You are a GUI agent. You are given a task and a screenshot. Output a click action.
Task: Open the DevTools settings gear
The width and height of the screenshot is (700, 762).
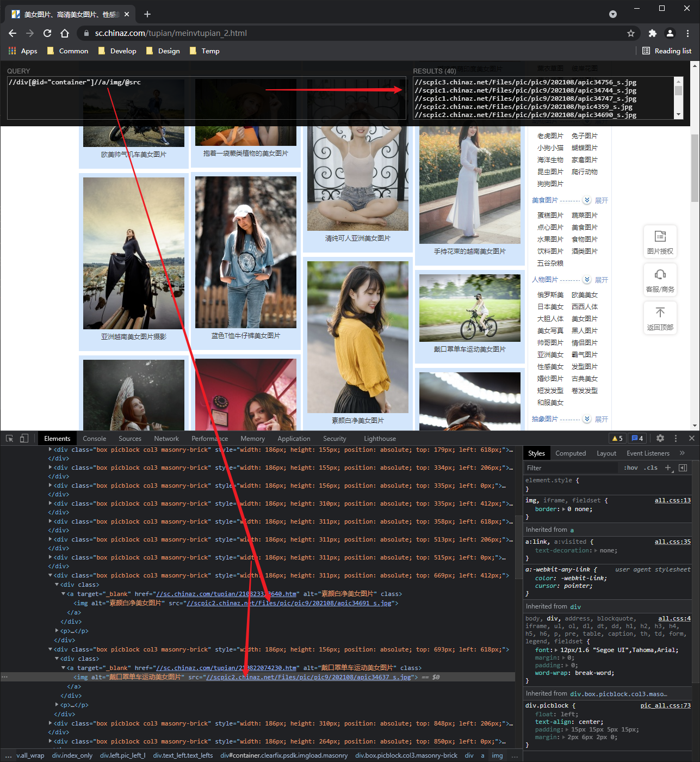[660, 438]
